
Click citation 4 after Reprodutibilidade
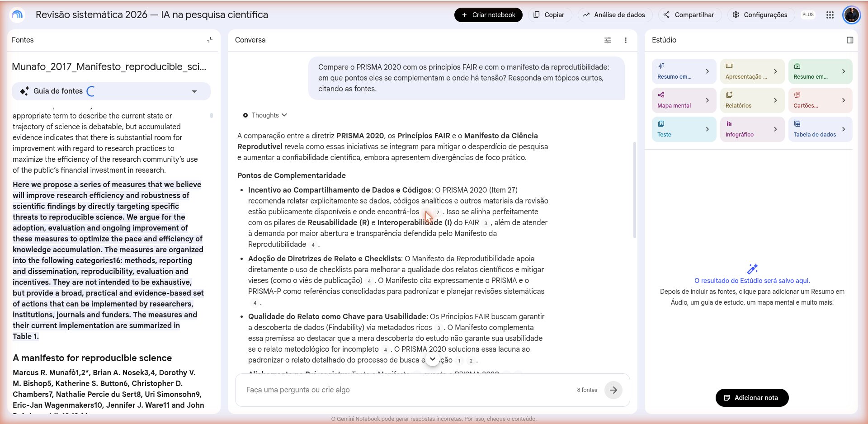point(313,245)
